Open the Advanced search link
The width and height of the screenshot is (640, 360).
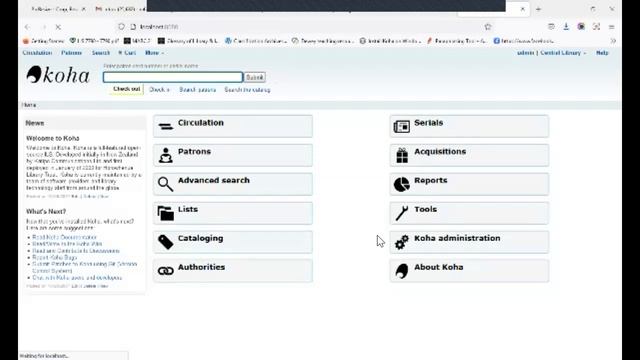(x=213, y=180)
